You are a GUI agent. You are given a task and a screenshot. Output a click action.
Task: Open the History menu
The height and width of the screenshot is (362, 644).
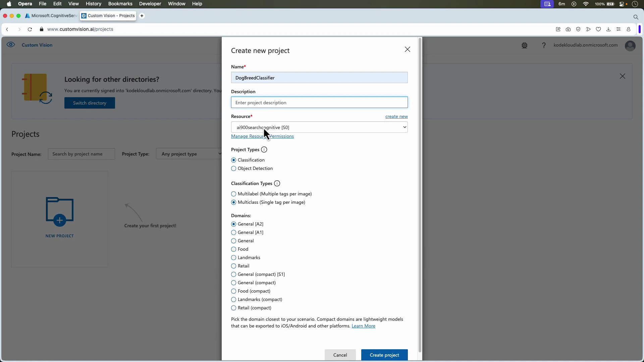click(93, 4)
